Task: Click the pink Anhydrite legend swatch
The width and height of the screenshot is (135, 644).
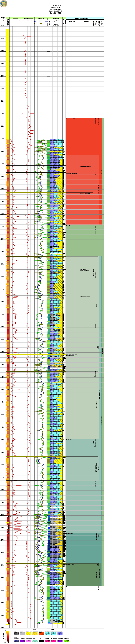Action: click(x=29, y=641)
